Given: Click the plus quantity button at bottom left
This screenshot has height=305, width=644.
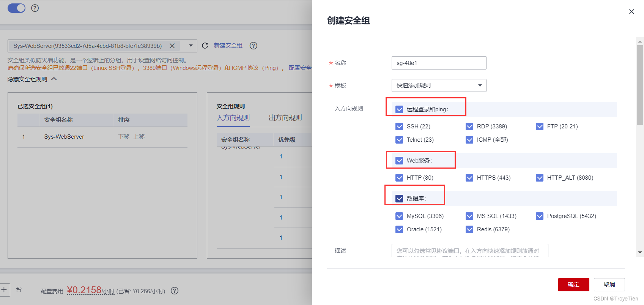Looking at the screenshot, I should pos(4,289).
